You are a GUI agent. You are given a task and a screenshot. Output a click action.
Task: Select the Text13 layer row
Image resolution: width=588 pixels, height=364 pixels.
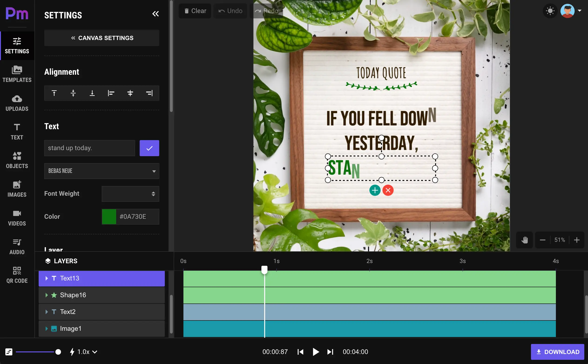tap(102, 279)
